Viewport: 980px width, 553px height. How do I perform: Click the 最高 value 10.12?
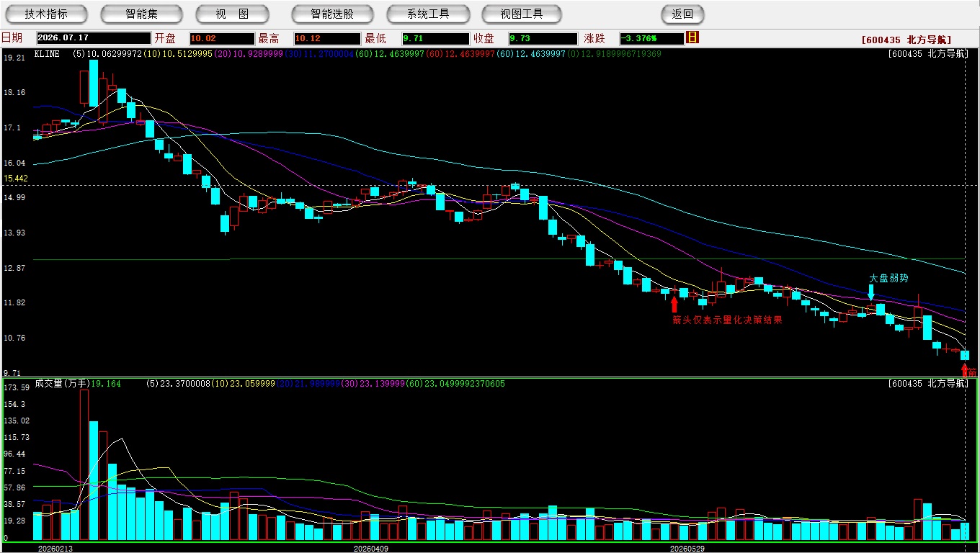(x=327, y=38)
